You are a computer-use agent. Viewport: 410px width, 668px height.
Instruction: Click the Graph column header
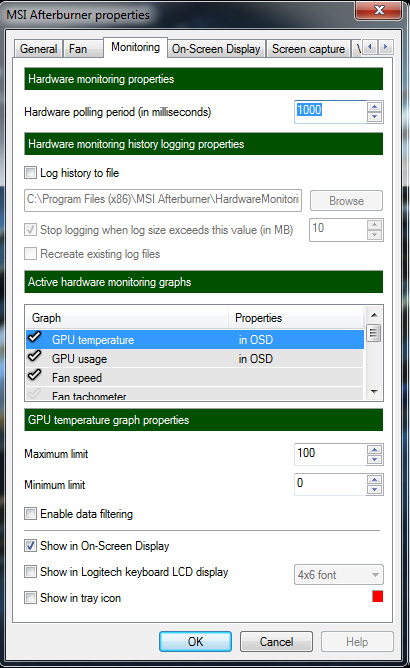[x=127, y=318]
